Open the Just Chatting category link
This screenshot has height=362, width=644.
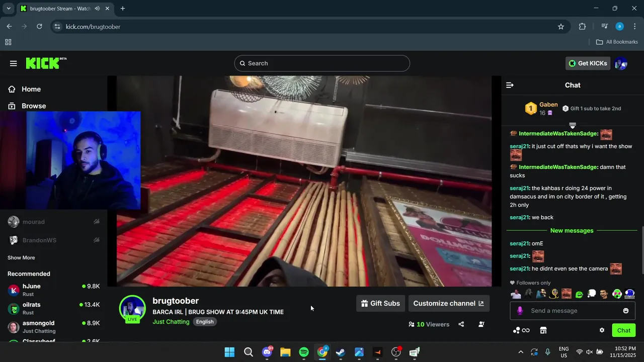[171, 322]
